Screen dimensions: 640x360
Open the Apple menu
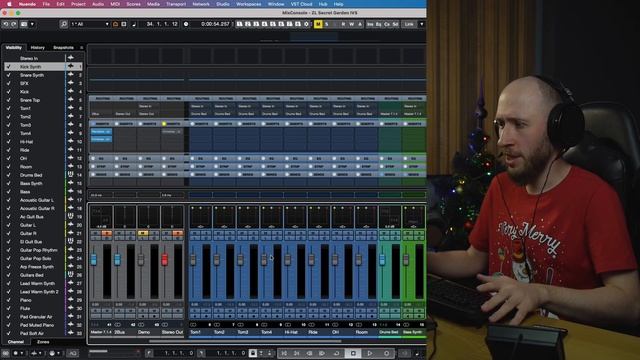point(9,4)
